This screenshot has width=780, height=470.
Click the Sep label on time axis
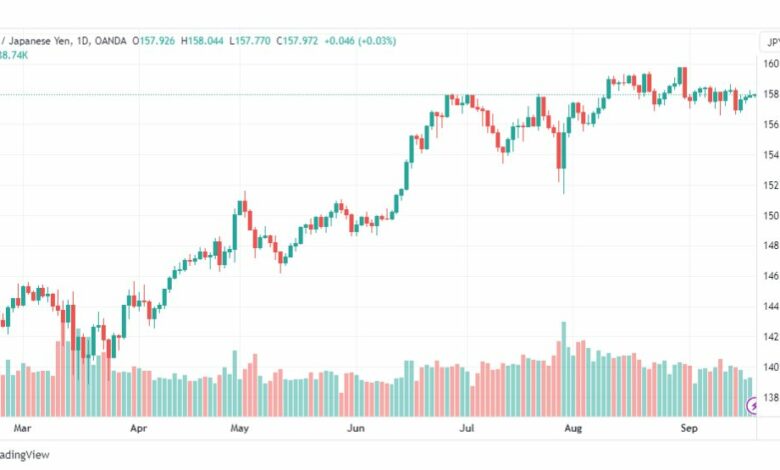click(x=689, y=428)
